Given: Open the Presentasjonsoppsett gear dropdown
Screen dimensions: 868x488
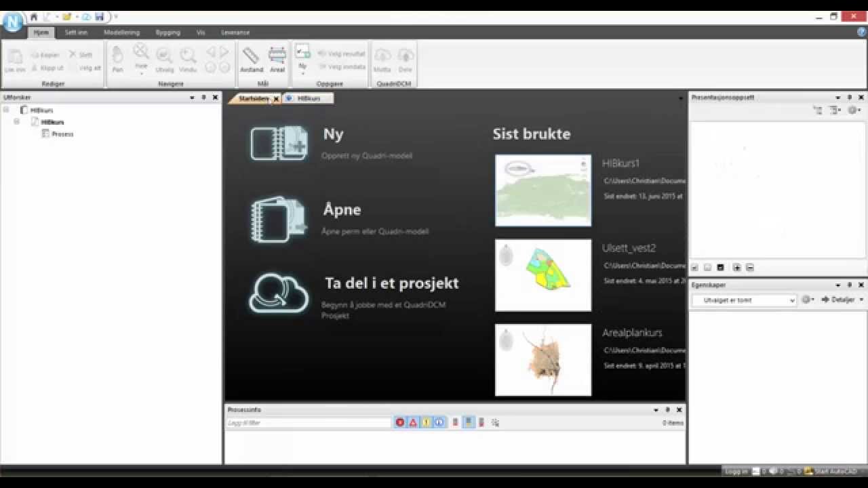Looking at the screenshot, I should 854,110.
